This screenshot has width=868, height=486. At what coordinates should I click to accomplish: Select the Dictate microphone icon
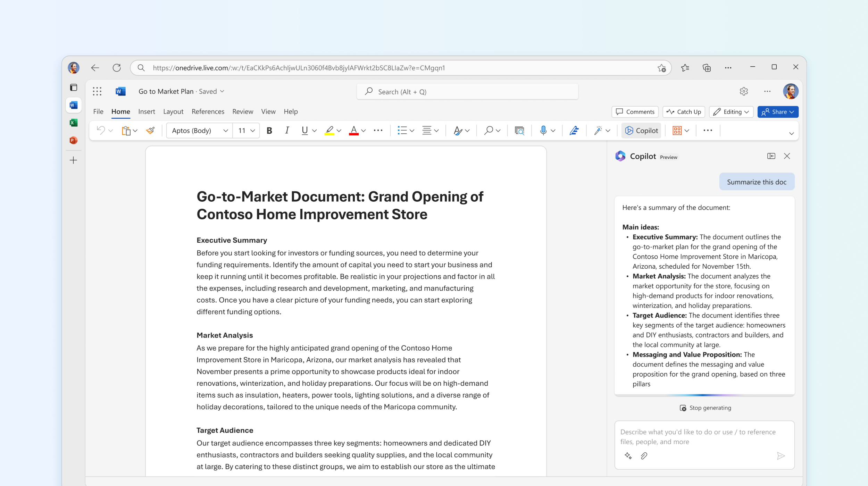tap(543, 131)
